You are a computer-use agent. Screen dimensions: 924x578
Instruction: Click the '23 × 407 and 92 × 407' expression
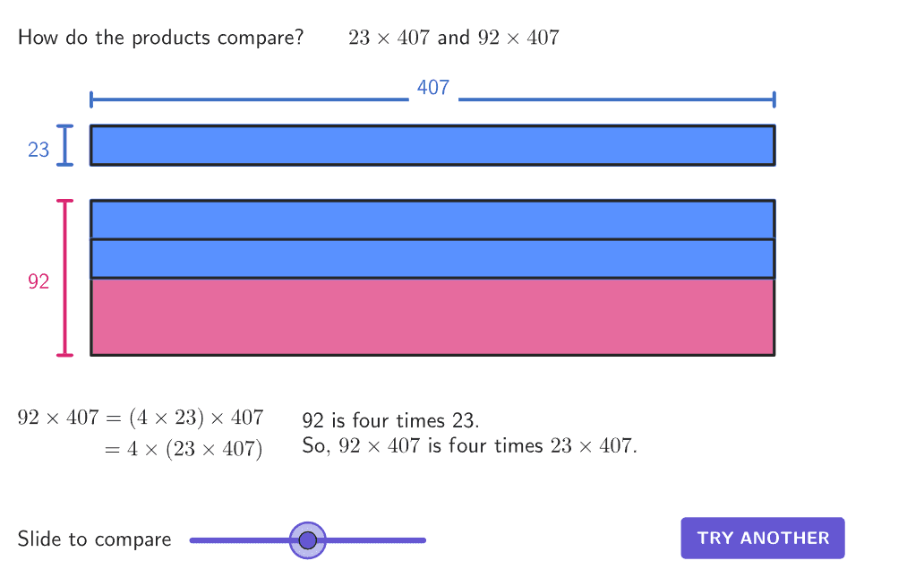tap(454, 38)
